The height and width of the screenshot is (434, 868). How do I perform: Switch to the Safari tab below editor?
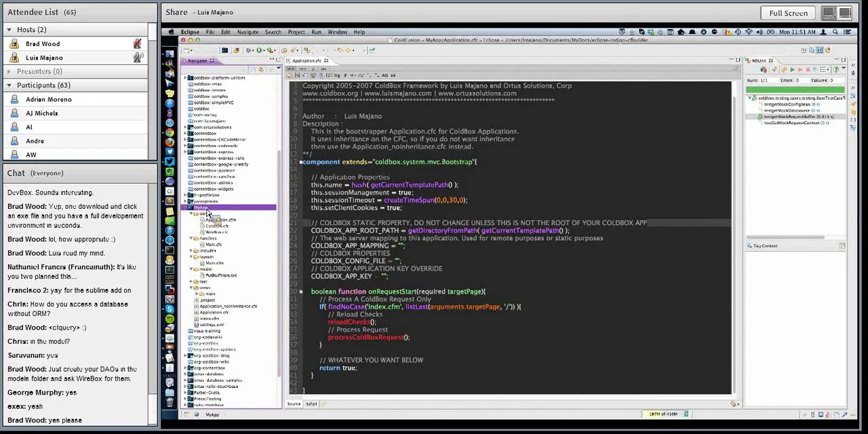(311, 404)
